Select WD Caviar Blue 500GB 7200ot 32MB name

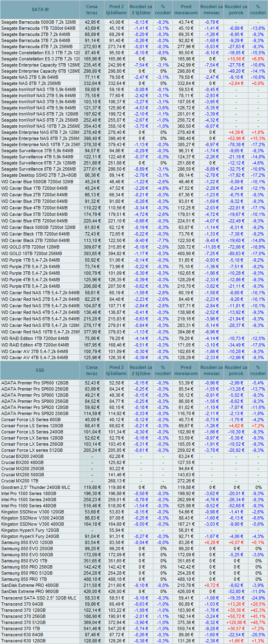[38, 182]
